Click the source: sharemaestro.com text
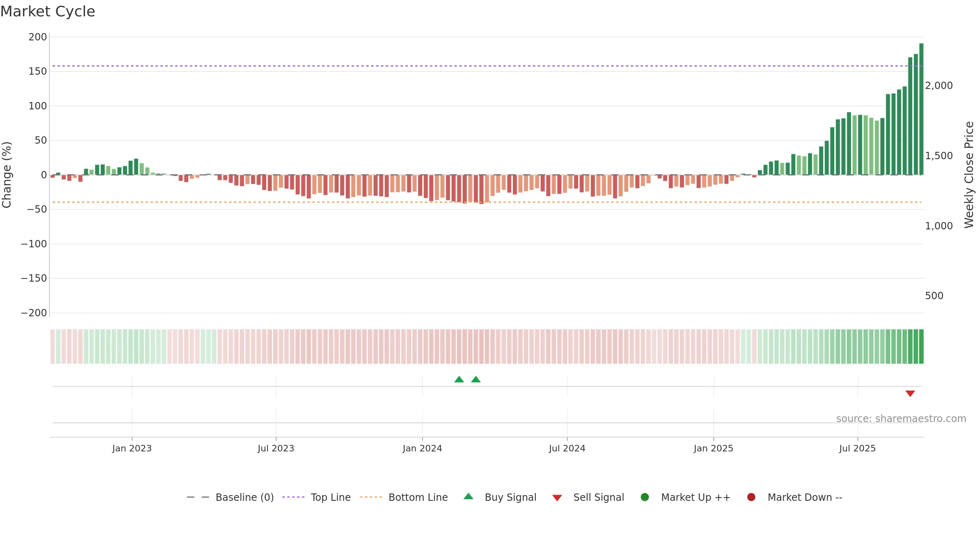980x551 pixels. [x=901, y=419]
